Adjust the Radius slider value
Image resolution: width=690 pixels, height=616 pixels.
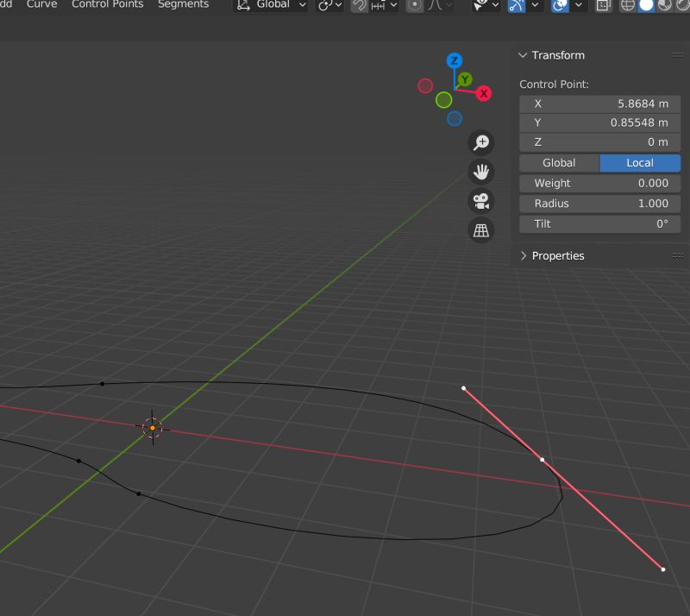click(599, 204)
